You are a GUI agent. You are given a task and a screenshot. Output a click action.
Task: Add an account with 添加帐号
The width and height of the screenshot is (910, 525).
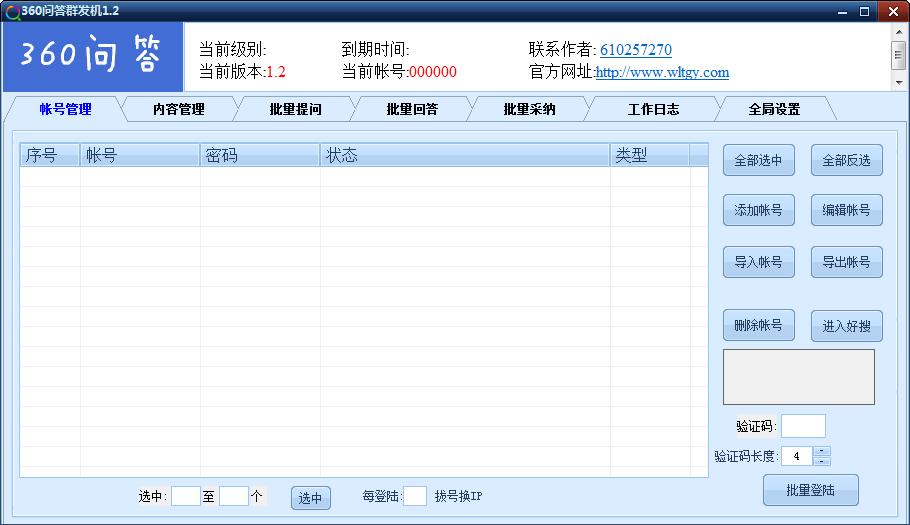pyautogui.click(x=759, y=210)
